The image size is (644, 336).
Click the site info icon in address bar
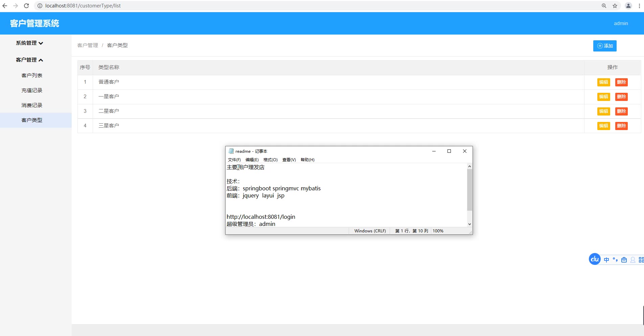[40, 6]
